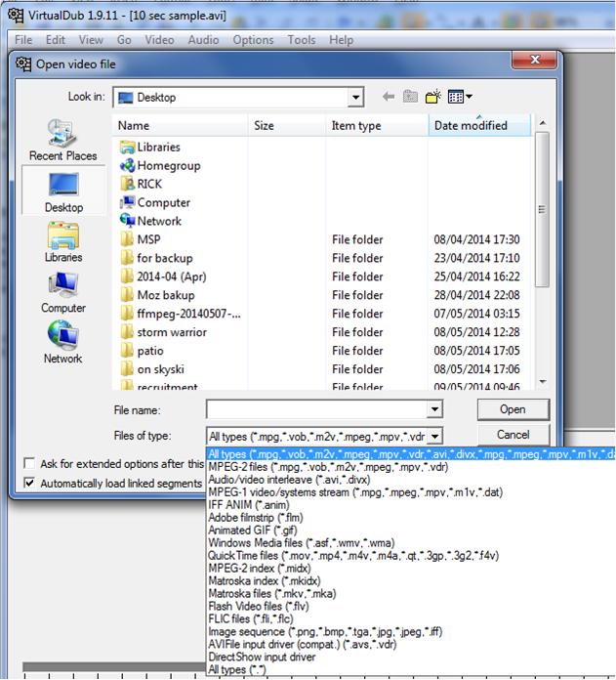Click the Network icon in file list
Image resolution: width=616 pixels, height=680 pixels.
coord(127,221)
